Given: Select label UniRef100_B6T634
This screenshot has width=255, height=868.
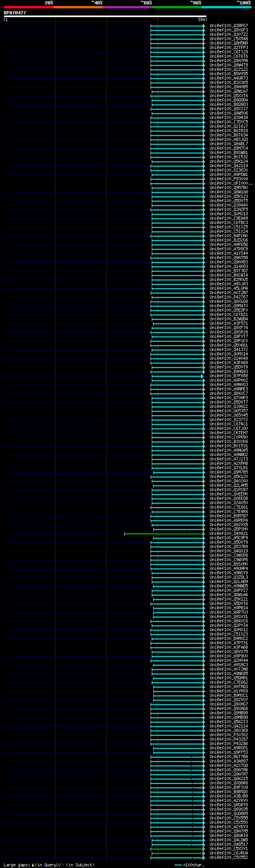Looking at the screenshot, I should pyautogui.click(x=229, y=135).
